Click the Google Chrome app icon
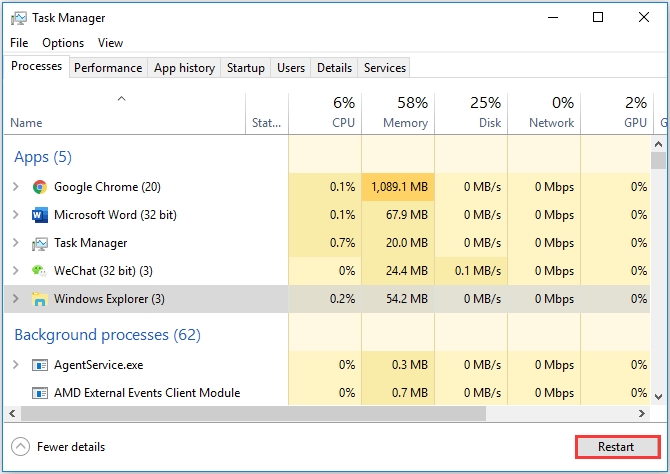Viewport: 670px width, 474px height. 40,187
